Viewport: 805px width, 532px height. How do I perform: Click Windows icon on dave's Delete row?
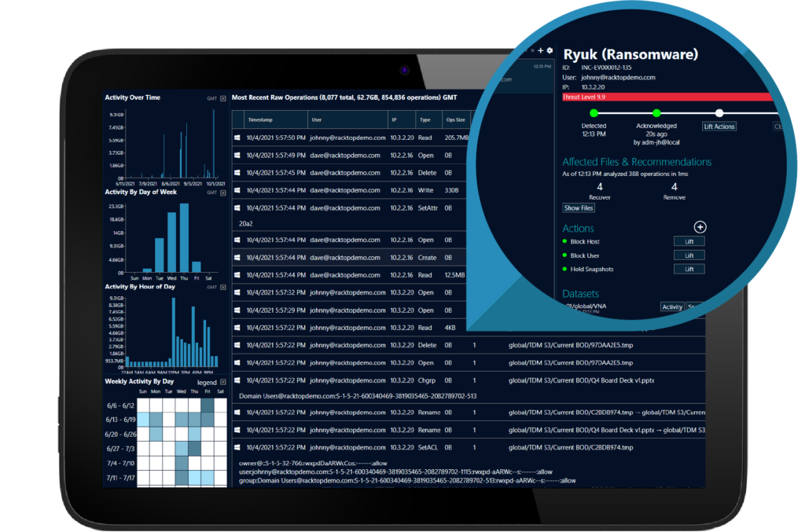[237, 173]
